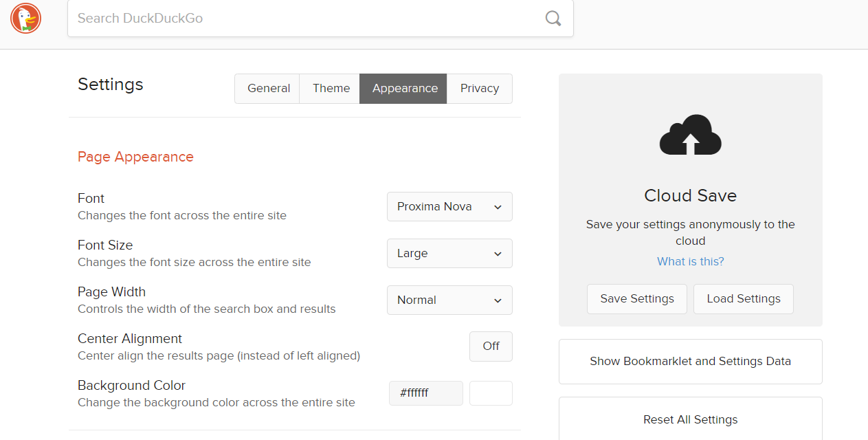Click the Font setting label
Image resolution: width=868 pixels, height=440 pixels.
(91, 199)
